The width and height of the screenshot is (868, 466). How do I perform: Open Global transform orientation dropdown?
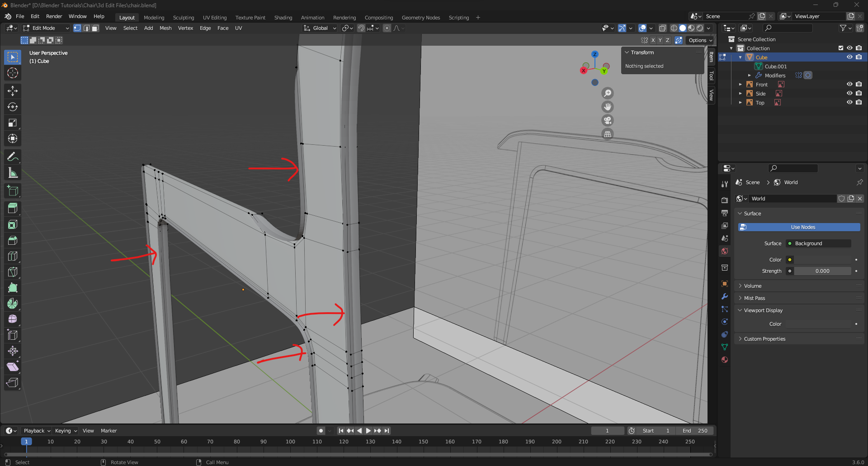[x=320, y=28]
